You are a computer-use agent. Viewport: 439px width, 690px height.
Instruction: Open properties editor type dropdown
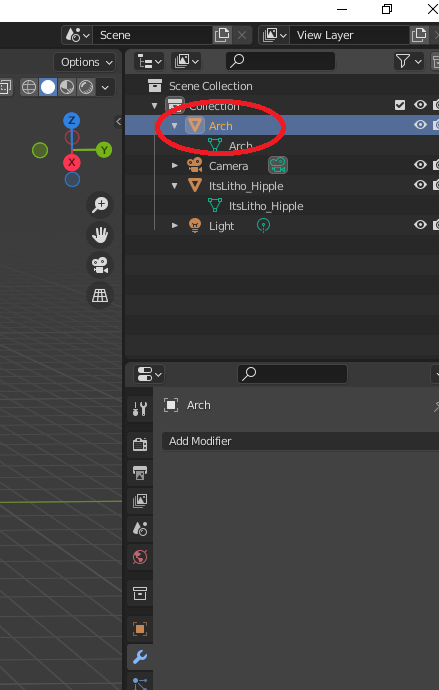click(x=149, y=374)
